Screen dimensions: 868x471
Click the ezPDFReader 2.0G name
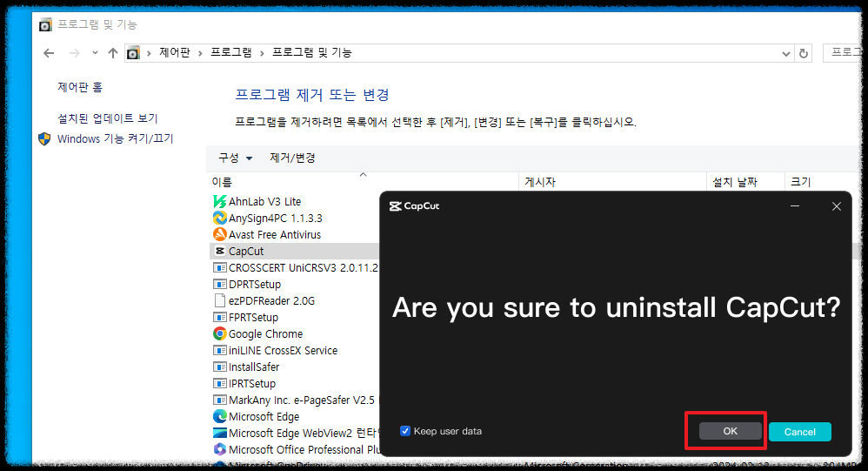coord(272,301)
